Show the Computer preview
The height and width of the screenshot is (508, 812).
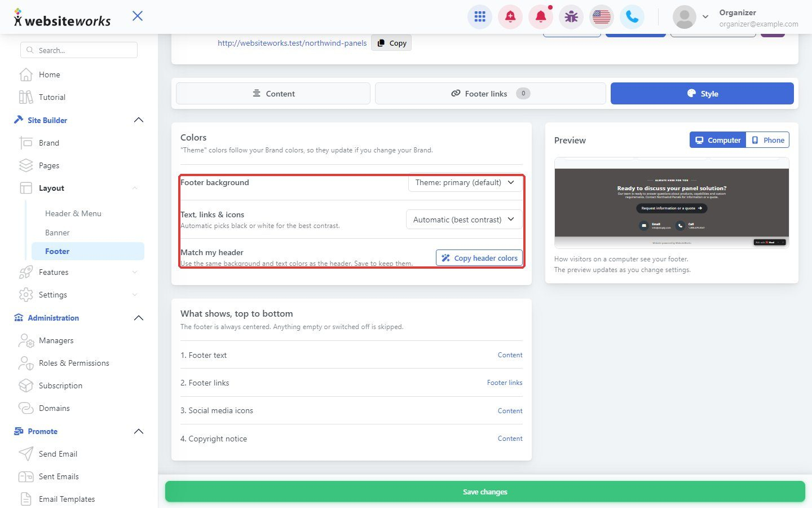coord(718,140)
